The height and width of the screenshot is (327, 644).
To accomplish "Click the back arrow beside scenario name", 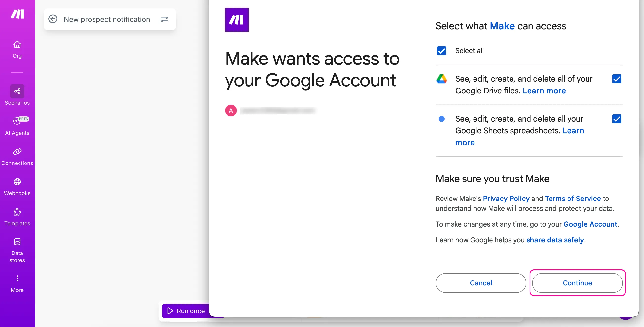I will coord(53,19).
